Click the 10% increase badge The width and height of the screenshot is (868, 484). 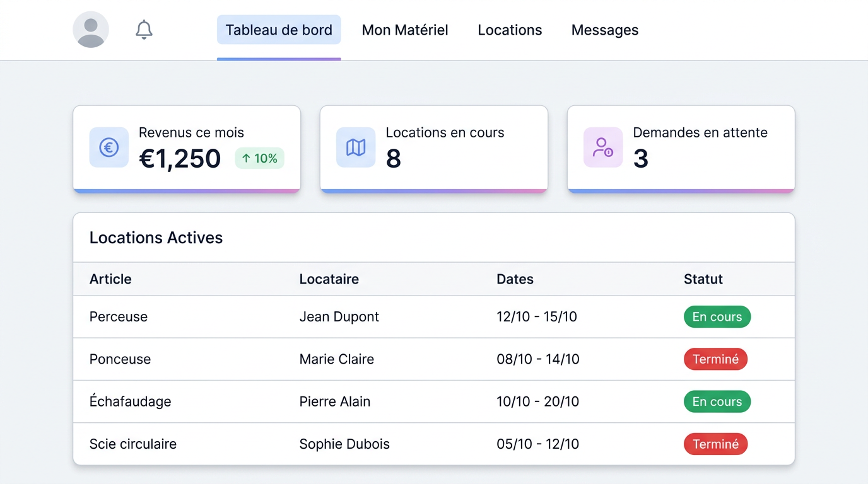click(x=260, y=158)
